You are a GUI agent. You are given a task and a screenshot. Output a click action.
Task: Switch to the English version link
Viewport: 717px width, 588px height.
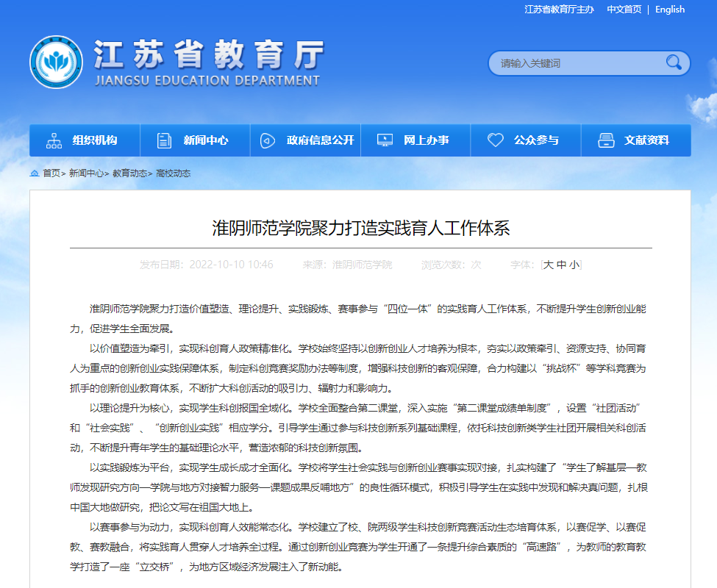[x=670, y=10]
